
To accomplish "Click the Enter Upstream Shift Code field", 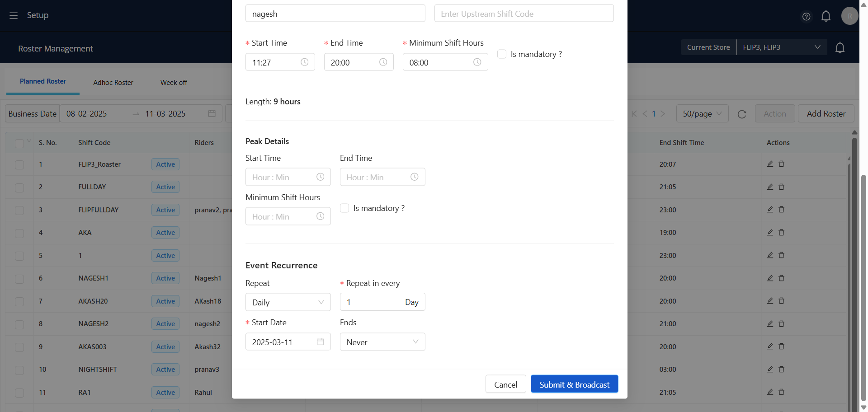I will click(x=524, y=14).
